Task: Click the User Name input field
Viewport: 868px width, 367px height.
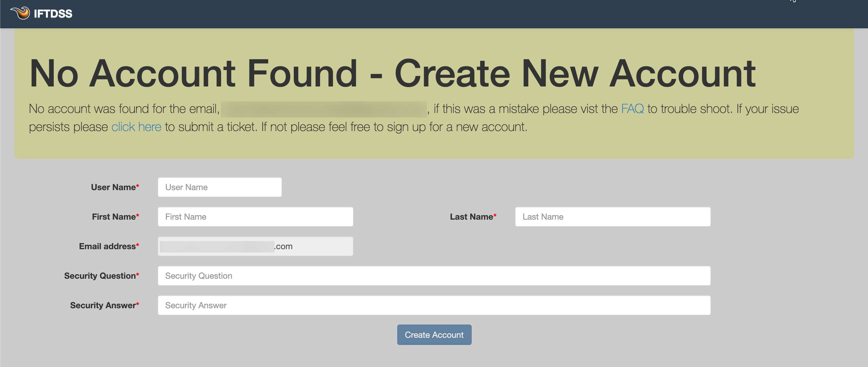Action: [x=219, y=187]
